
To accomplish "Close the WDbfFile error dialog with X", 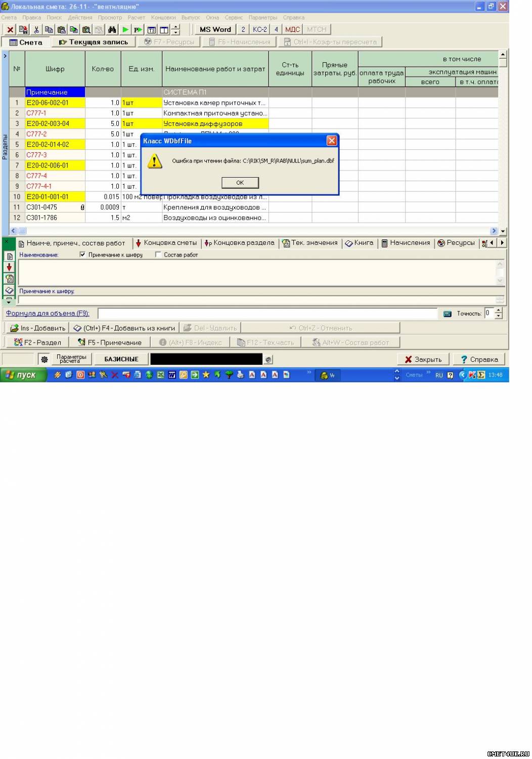I will (x=331, y=141).
